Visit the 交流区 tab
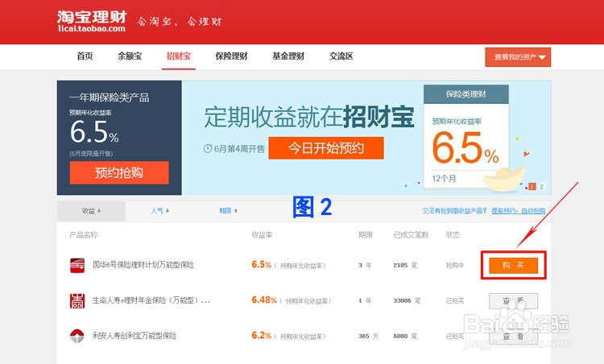The height and width of the screenshot is (364, 604). point(341,56)
